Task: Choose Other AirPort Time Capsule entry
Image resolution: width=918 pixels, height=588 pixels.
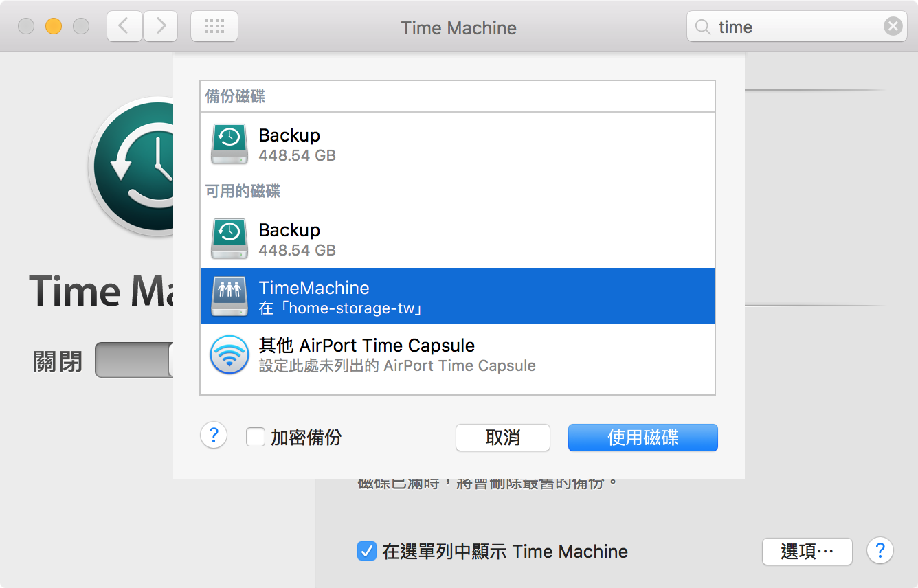Action: click(x=458, y=354)
